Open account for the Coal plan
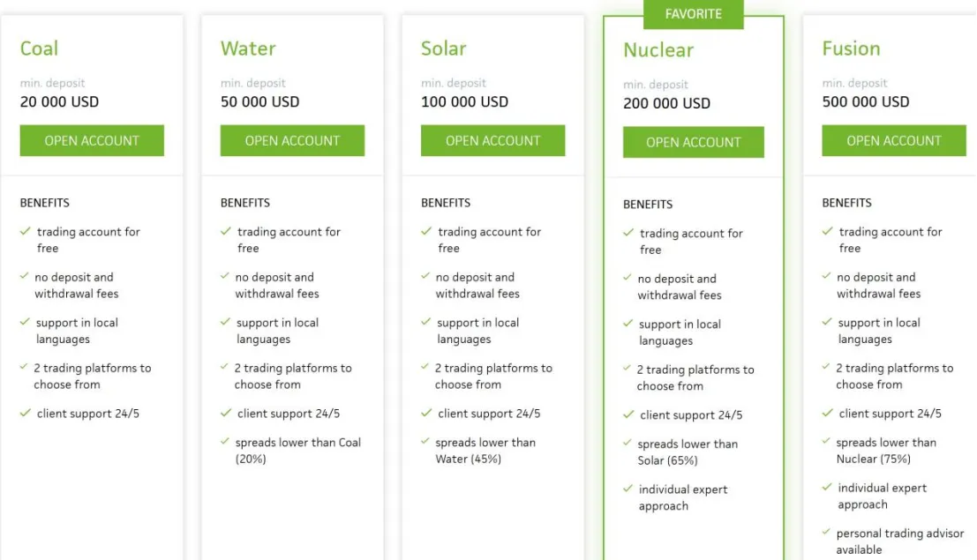 (92, 140)
